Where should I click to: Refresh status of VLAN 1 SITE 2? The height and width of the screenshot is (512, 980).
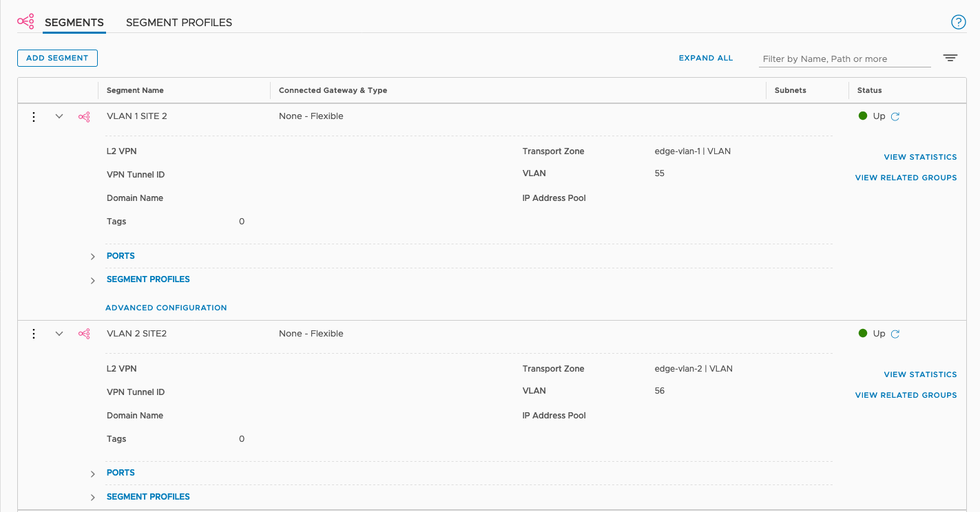click(895, 117)
